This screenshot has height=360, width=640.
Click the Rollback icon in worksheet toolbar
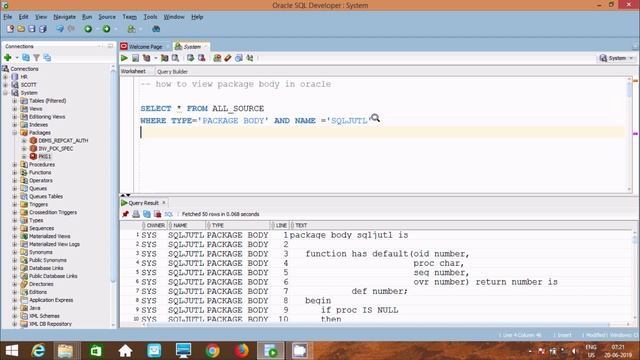coord(201,58)
